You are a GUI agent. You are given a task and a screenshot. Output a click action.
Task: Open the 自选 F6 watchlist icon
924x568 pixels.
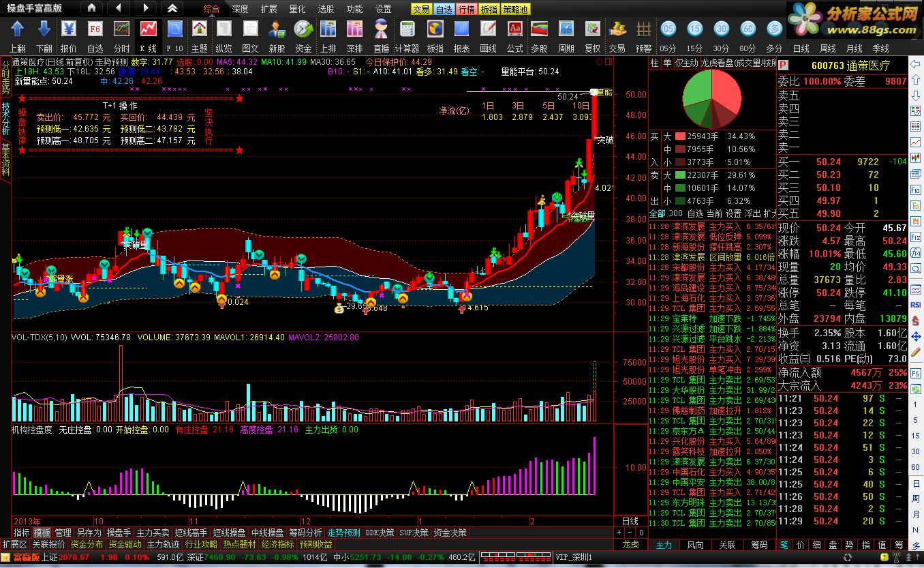click(x=95, y=29)
